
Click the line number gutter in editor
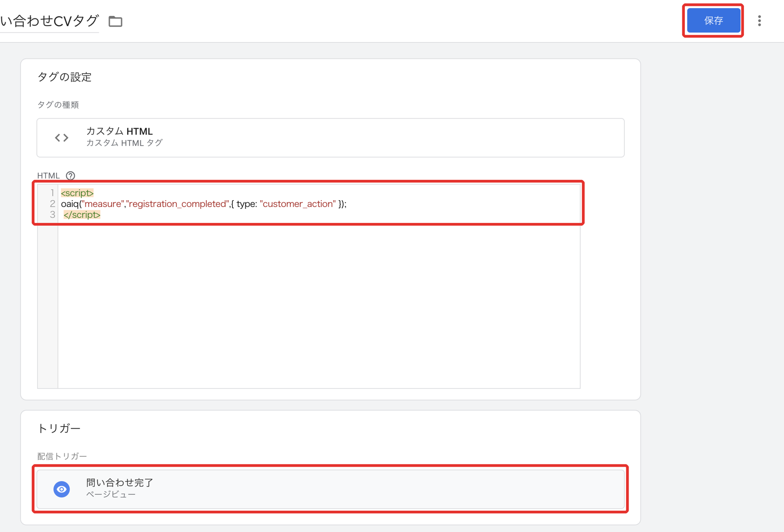(48, 286)
